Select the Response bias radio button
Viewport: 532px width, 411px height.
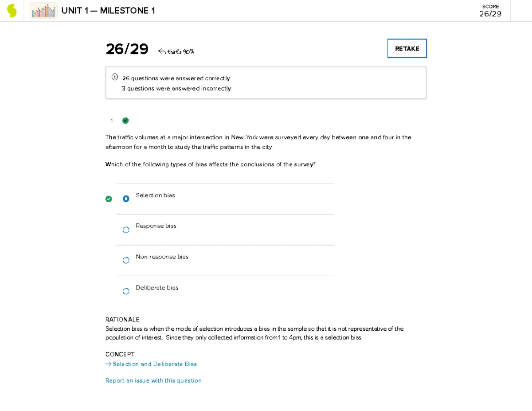(x=126, y=230)
